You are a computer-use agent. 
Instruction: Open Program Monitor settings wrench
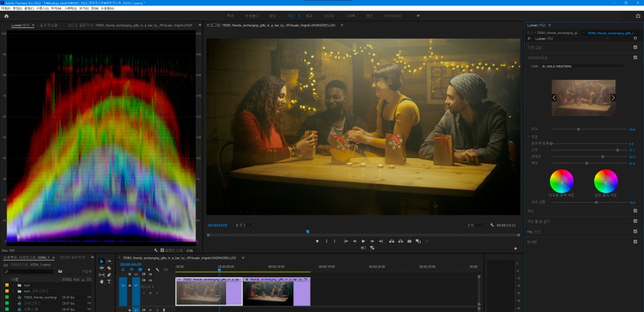[492, 225]
